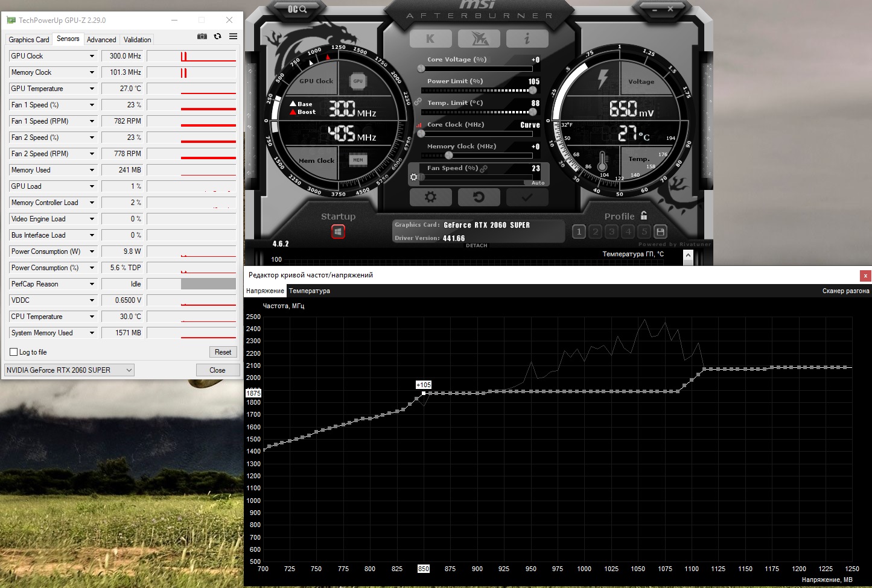Expand the Power Consumption (W) dropdown

pyautogui.click(x=92, y=251)
